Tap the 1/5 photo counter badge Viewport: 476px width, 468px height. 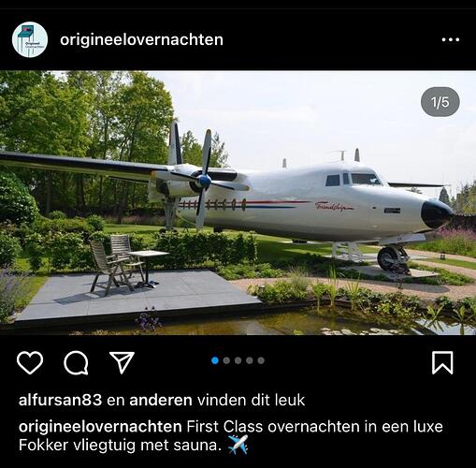pyautogui.click(x=440, y=102)
